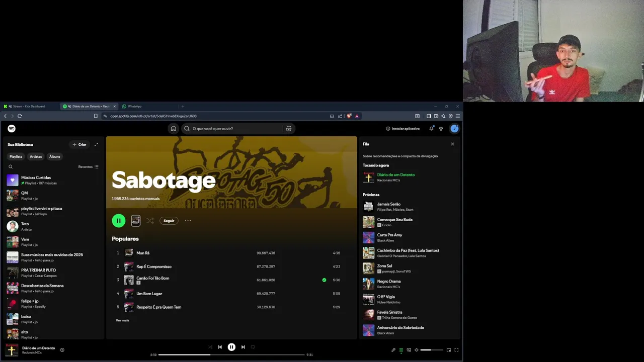Go back using the browser back arrow

6,116
